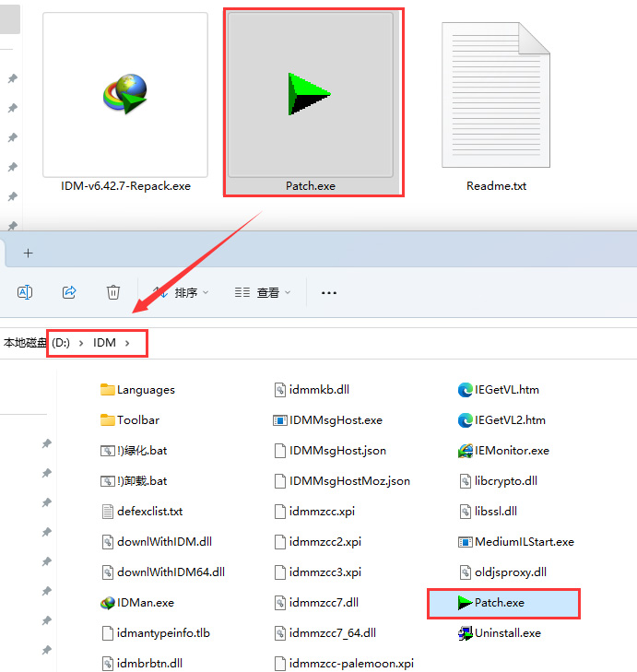Open the 查看 view dropdown

click(263, 293)
